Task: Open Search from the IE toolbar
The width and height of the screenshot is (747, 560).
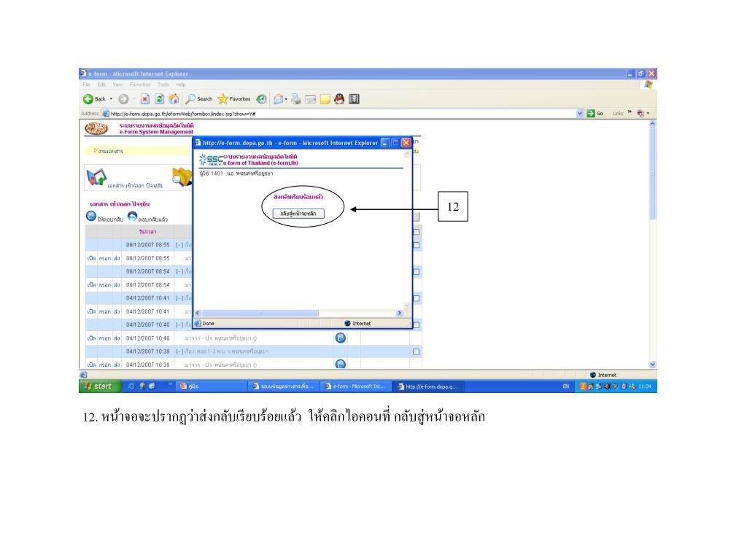Action: [199, 99]
